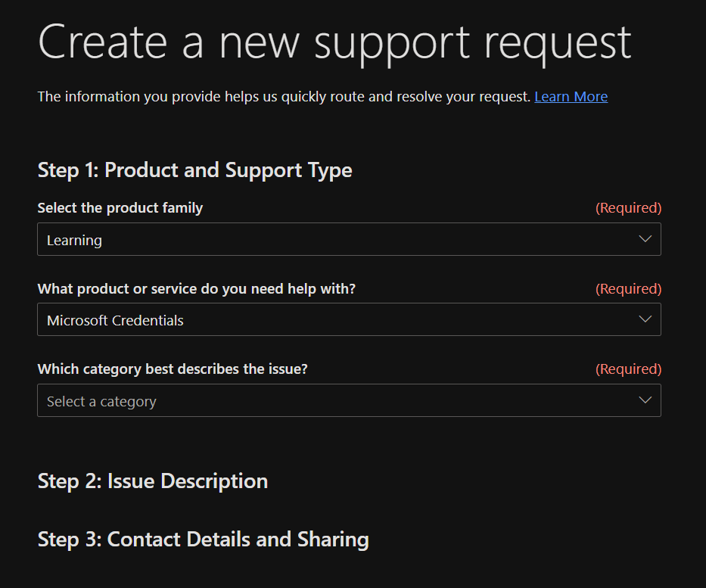Image resolution: width=706 pixels, height=588 pixels.
Task: Click the information description text under the title
Action: [284, 97]
